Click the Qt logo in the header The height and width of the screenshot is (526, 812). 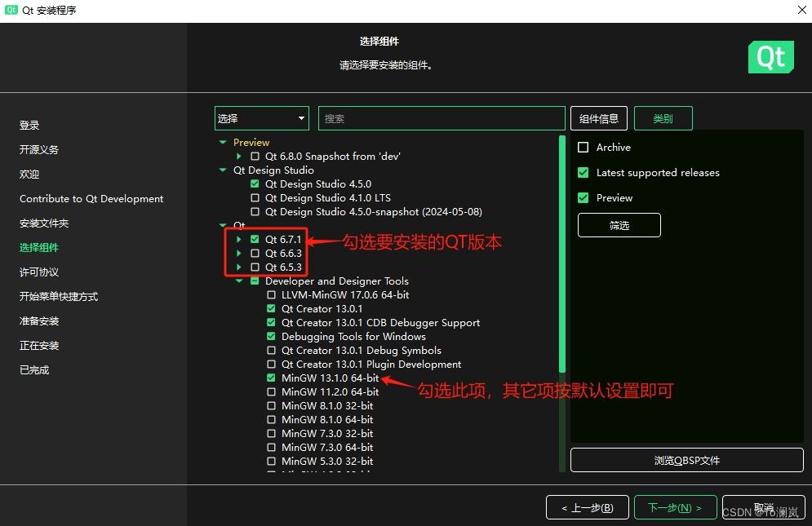point(770,57)
